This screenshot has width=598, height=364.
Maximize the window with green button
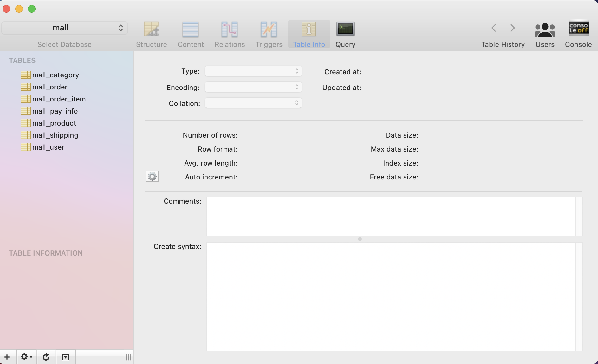pos(32,9)
